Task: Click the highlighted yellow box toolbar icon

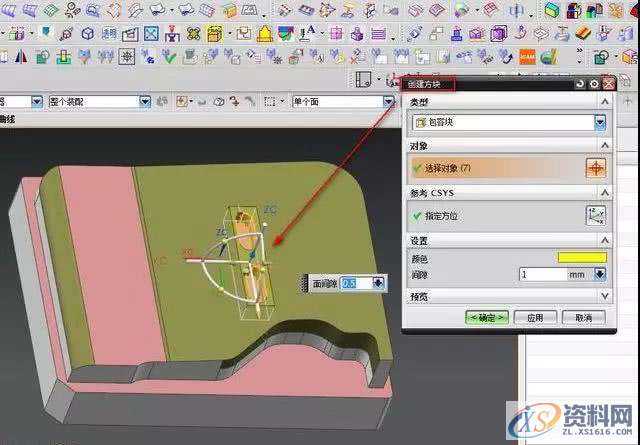Action: pyautogui.click(x=214, y=33)
